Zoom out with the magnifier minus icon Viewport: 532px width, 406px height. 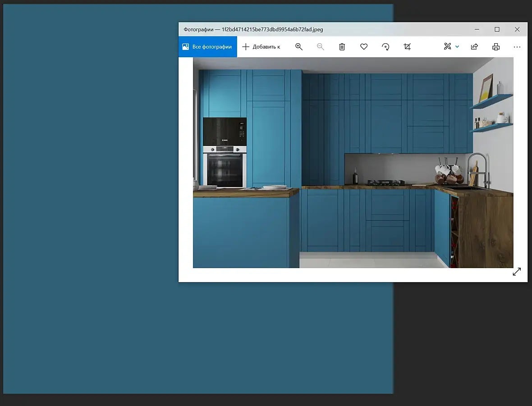pos(320,47)
